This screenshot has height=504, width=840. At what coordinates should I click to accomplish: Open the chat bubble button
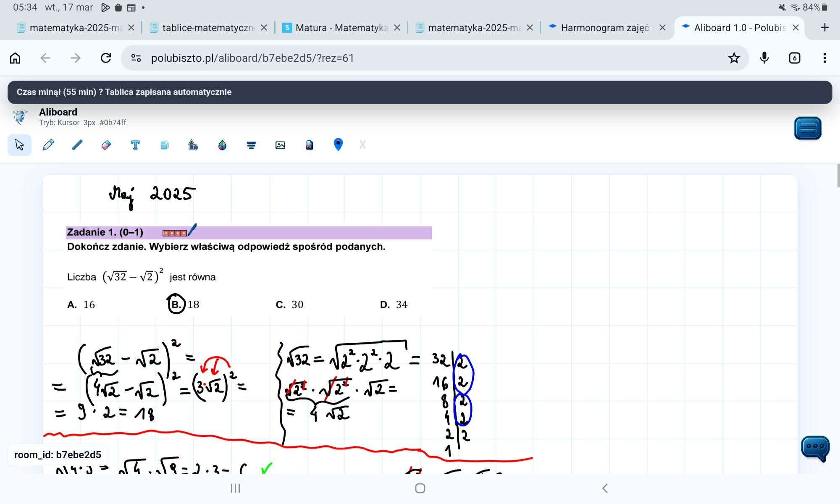coord(815,447)
